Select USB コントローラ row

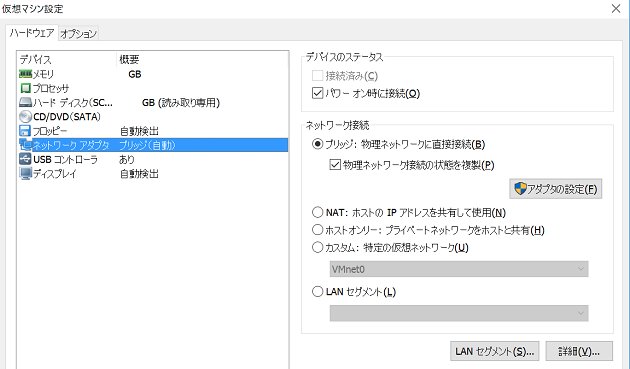coord(153,159)
